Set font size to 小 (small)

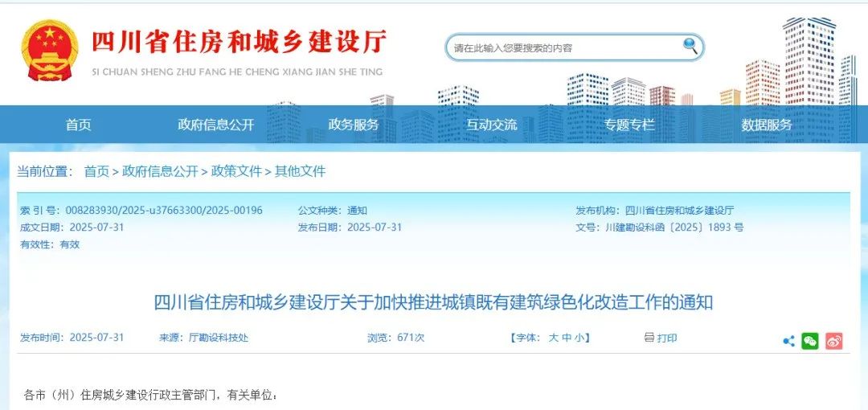point(579,338)
